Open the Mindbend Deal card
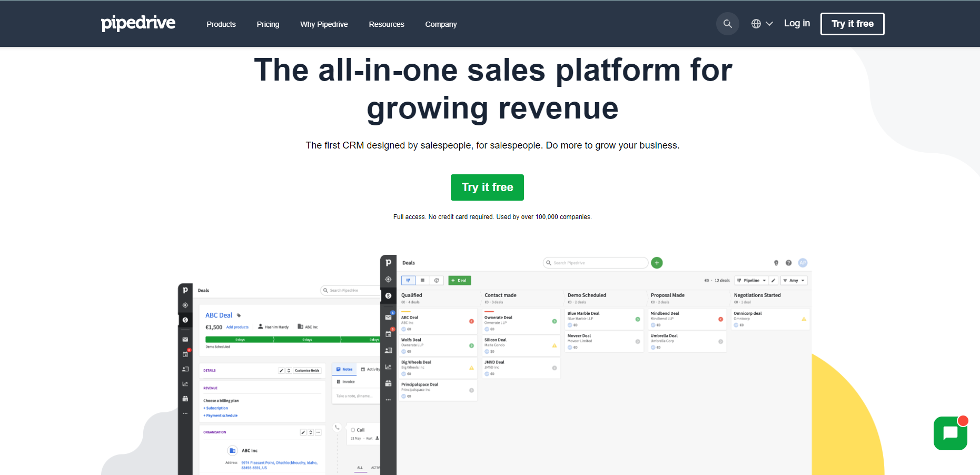 point(688,319)
